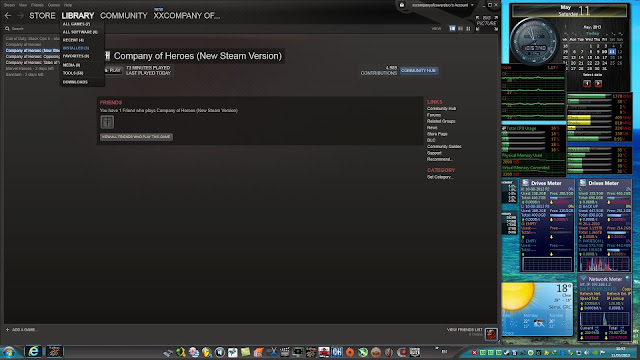
Task: Open Windows Start menu orb
Action: (8, 352)
